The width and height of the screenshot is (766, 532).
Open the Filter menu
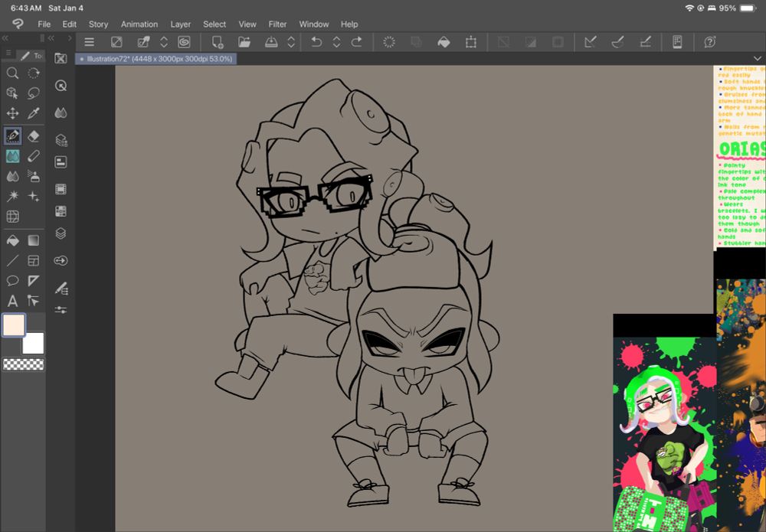(277, 24)
